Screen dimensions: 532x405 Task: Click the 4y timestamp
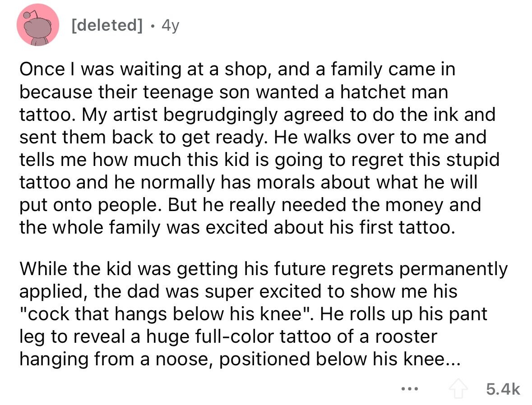[170, 26]
